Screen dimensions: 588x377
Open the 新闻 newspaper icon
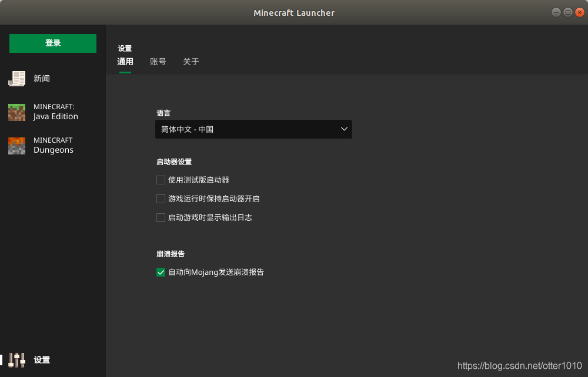(x=17, y=79)
